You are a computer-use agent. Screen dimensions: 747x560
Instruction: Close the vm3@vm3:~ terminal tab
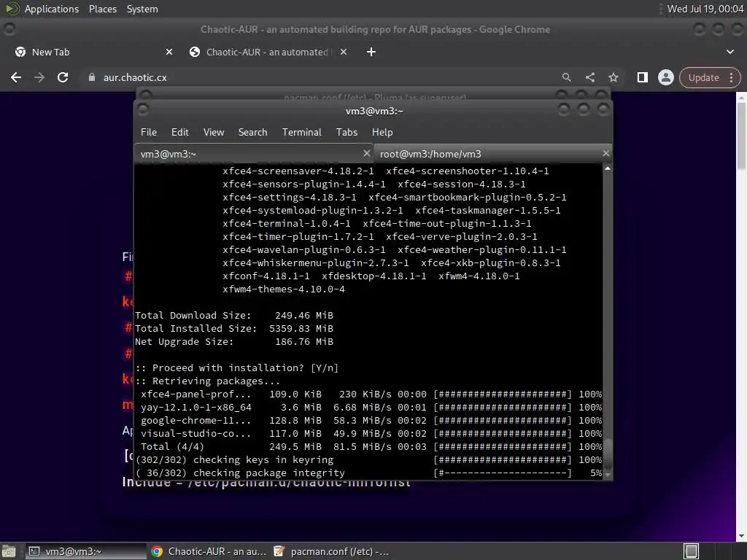pyautogui.click(x=366, y=153)
